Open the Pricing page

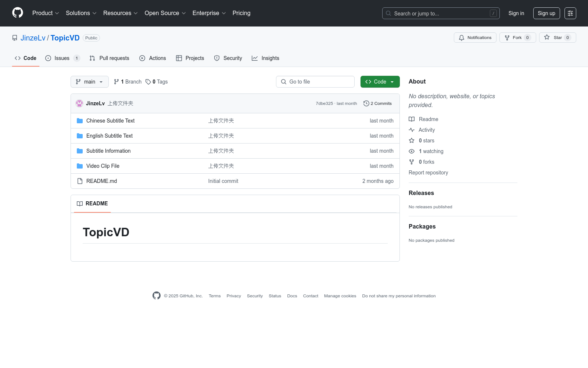tap(241, 13)
